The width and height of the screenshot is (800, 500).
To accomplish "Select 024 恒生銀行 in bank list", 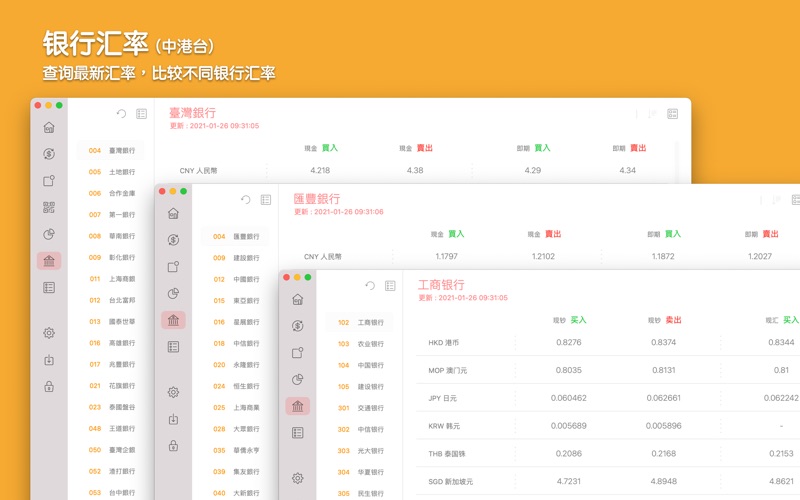I will click(236, 386).
